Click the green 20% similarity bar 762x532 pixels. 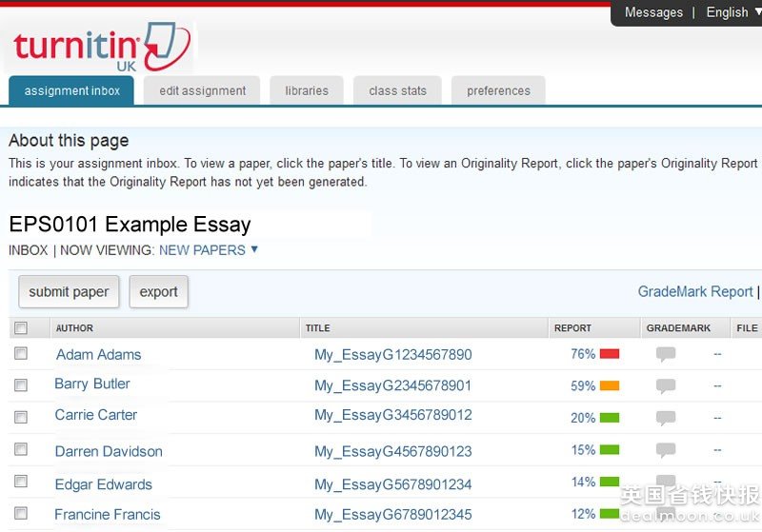pos(610,418)
